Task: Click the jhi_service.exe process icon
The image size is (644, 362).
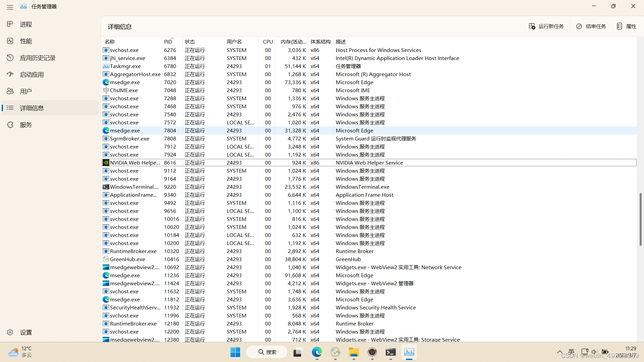Action: [x=106, y=58]
